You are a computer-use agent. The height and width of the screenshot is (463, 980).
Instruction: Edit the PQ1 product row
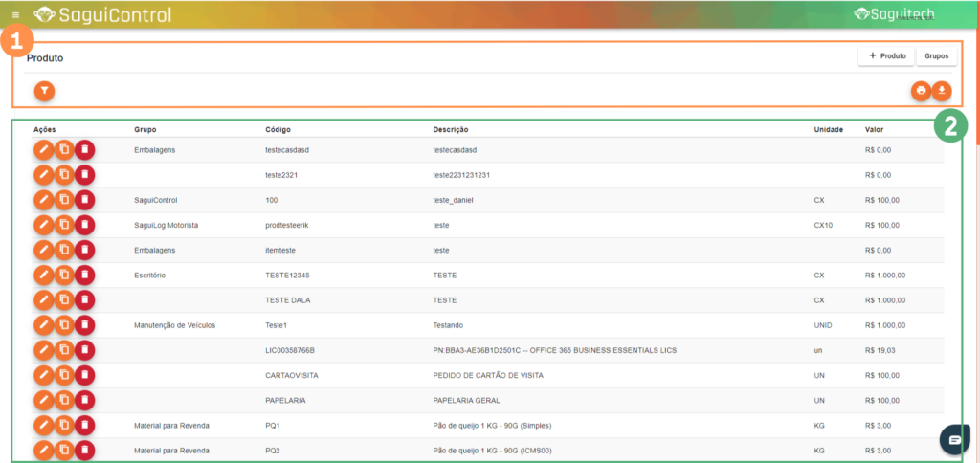click(43, 425)
